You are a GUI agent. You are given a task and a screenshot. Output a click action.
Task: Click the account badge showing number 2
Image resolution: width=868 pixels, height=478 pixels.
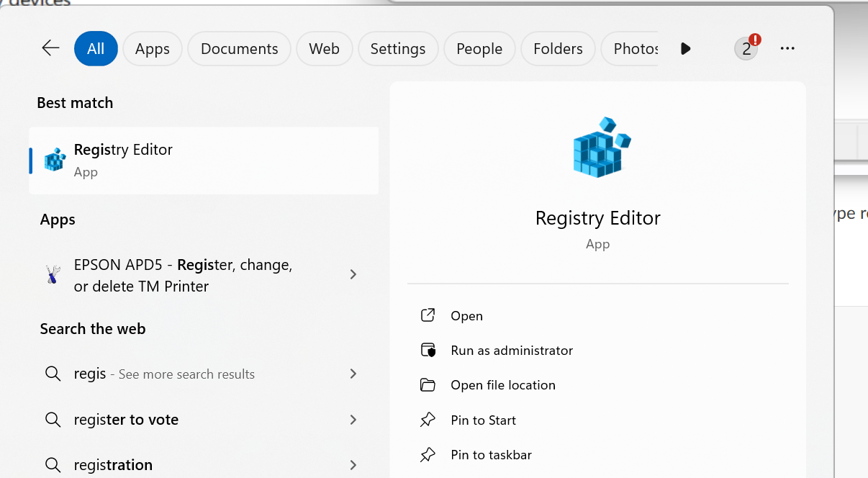(746, 48)
